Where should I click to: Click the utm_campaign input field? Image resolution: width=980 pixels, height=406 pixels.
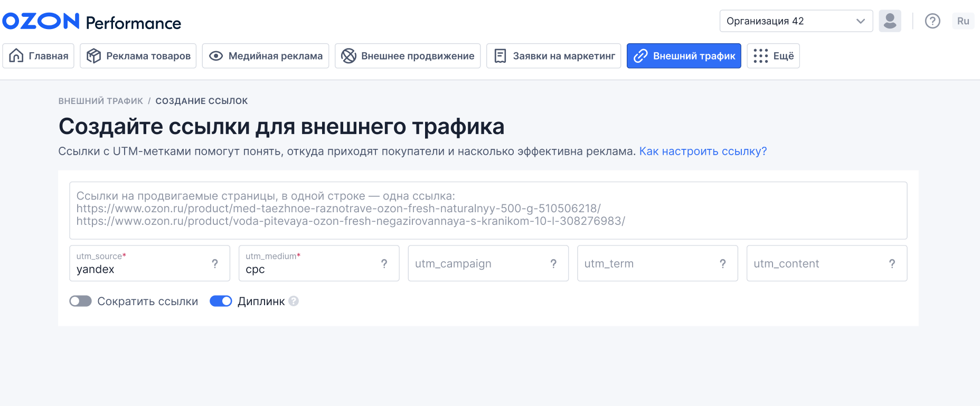[x=488, y=263]
